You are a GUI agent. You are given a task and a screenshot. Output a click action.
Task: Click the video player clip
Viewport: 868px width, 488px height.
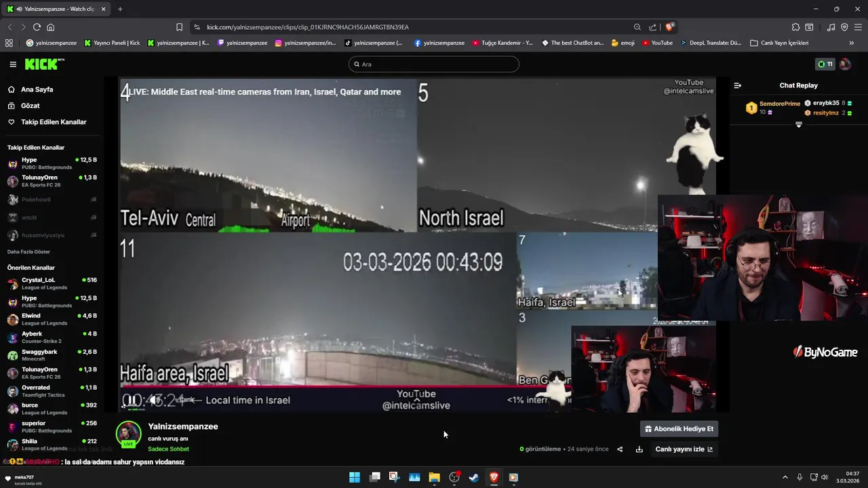tap(416, 245)
